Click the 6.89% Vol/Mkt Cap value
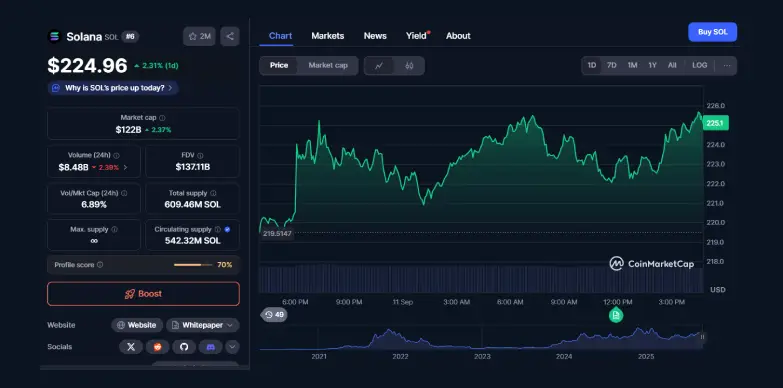The height and width of the screenshot is (388, 783). point(94,205)
